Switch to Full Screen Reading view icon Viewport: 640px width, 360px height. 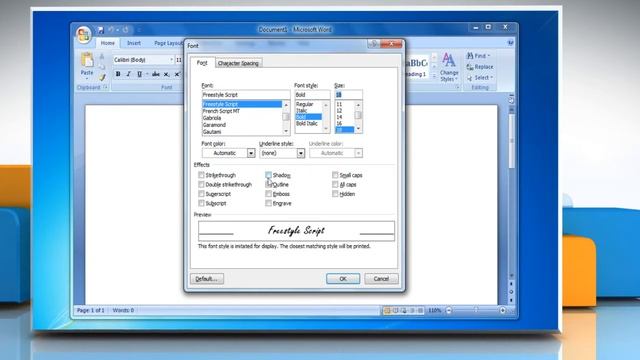pos(396,311)
